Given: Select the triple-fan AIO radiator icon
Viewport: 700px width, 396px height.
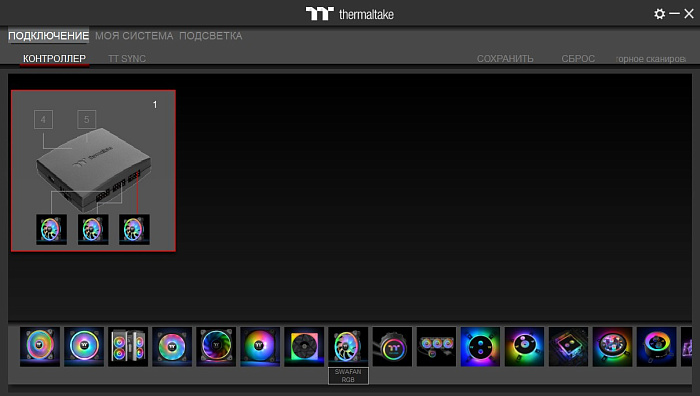Looking at the screenshot, I should 436,346.
